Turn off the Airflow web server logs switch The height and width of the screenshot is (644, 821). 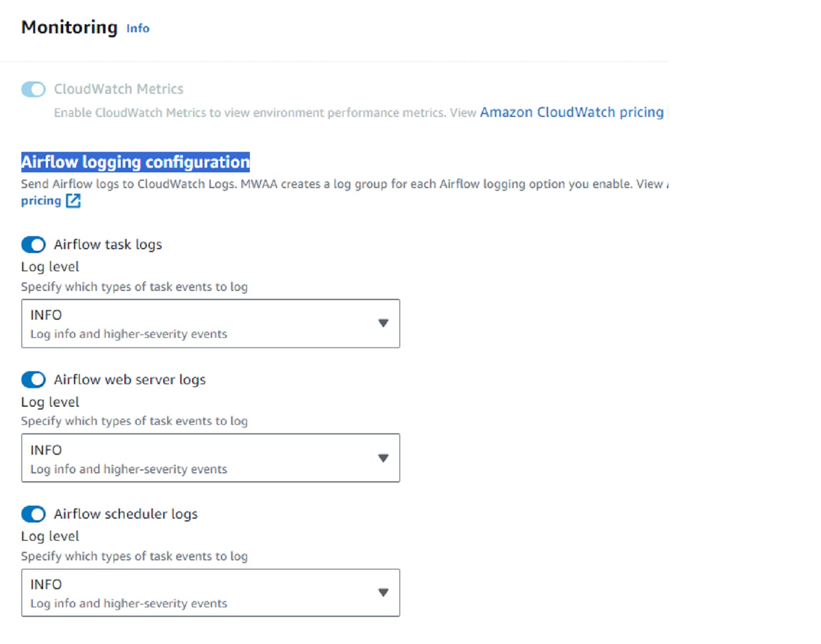pos(33,380)
